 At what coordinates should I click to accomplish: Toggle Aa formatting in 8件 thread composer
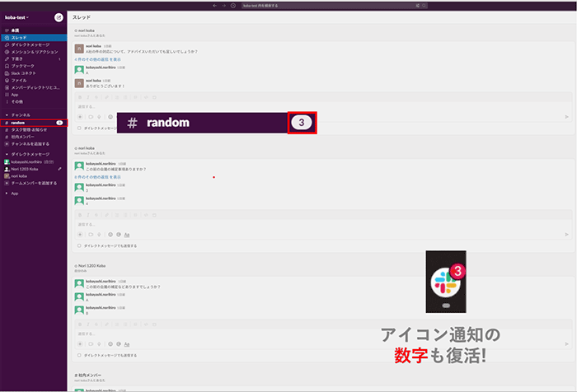pos(127,235)
